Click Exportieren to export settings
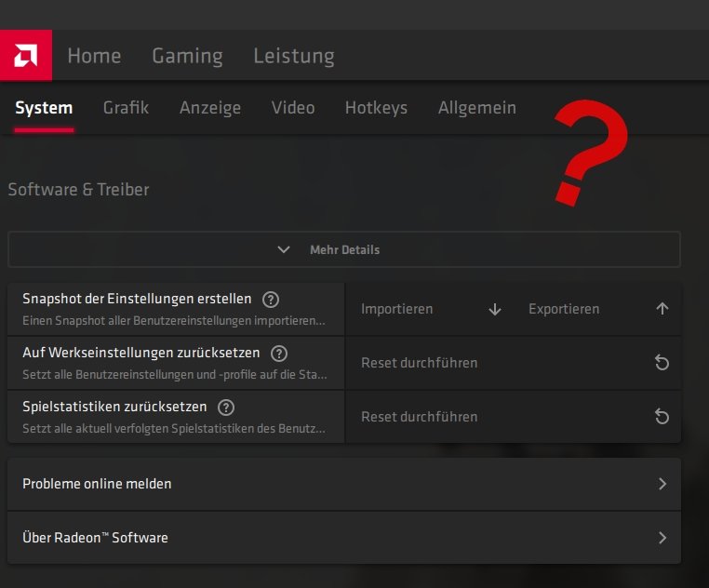The width and height of the screenshot is (709, 588). point(564,310)
